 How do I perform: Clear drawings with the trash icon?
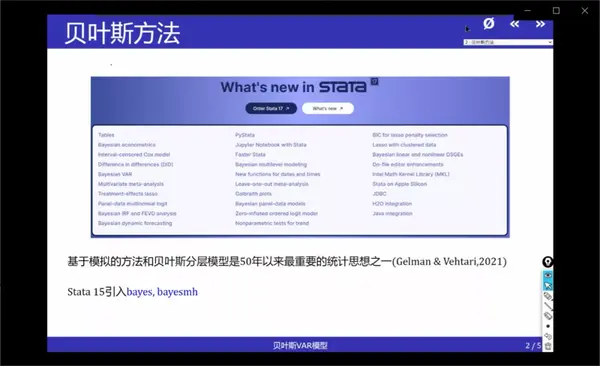click(548, 346)
